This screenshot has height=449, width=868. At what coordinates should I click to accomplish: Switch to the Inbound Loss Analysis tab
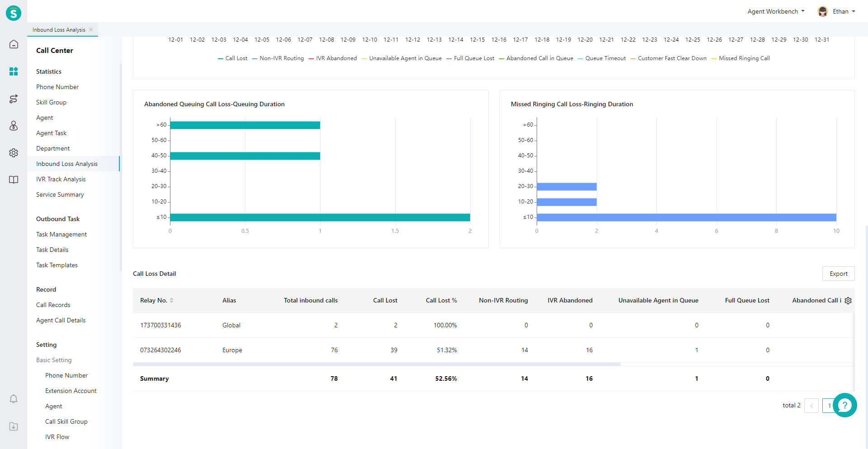[59, 30]
